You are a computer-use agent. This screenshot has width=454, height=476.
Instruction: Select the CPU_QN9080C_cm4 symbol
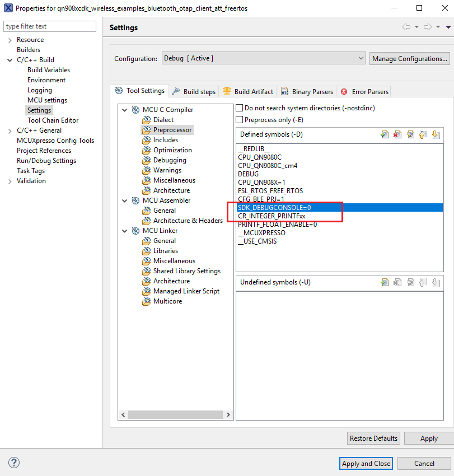268,166
